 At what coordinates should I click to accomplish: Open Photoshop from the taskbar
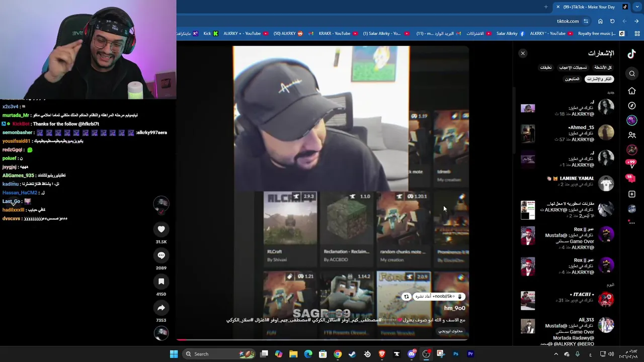(x=456, y=354)
